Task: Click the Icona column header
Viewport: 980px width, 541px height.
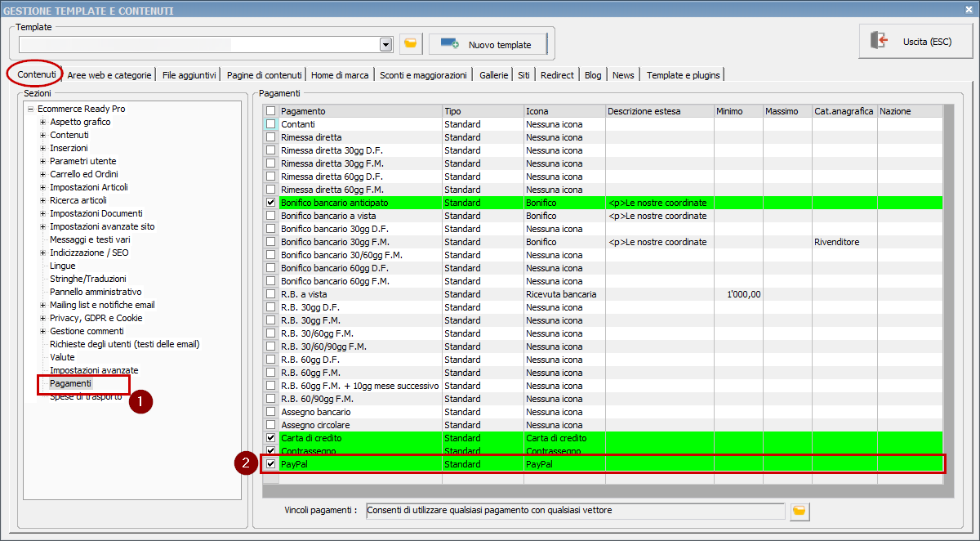Action: (564, 111)
